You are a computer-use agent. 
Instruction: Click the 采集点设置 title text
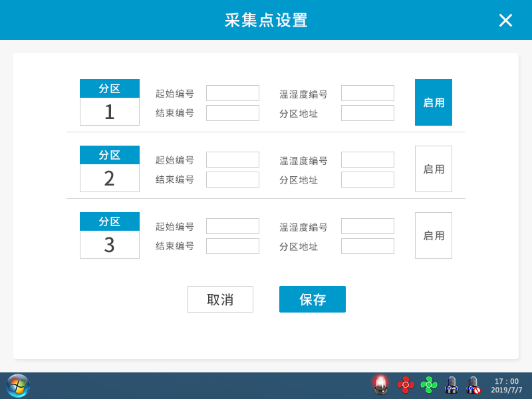(x=266, y=21)
